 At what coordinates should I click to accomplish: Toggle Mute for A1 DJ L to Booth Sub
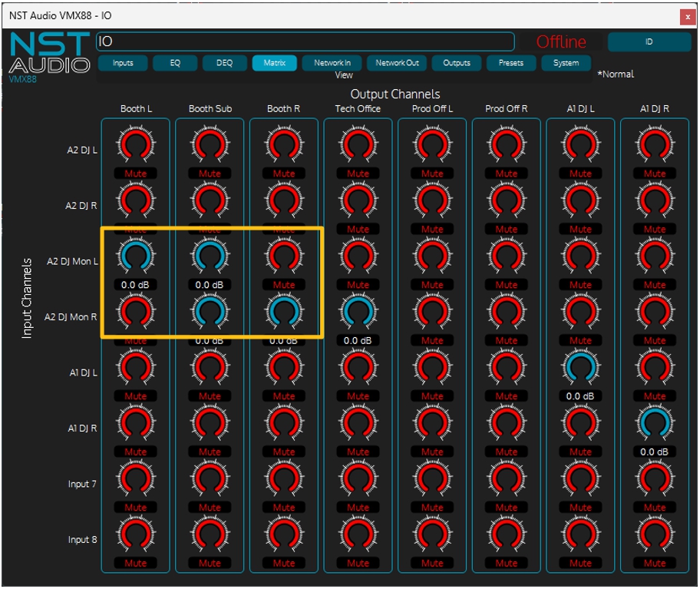210,396
